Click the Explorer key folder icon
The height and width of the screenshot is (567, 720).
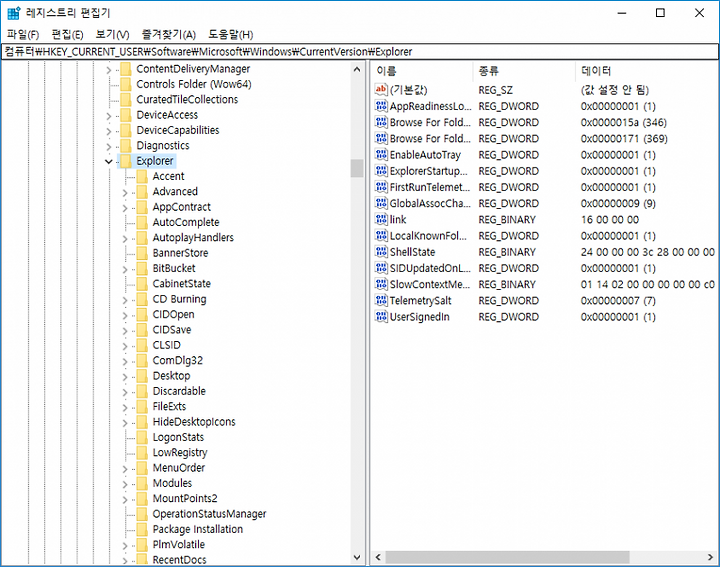click(126, 161)
